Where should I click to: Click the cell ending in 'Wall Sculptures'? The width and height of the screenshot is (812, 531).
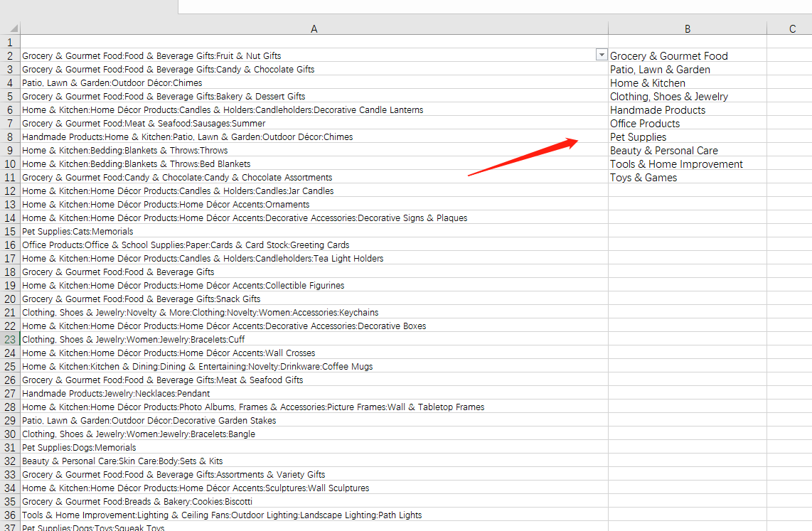pos(314,488)
